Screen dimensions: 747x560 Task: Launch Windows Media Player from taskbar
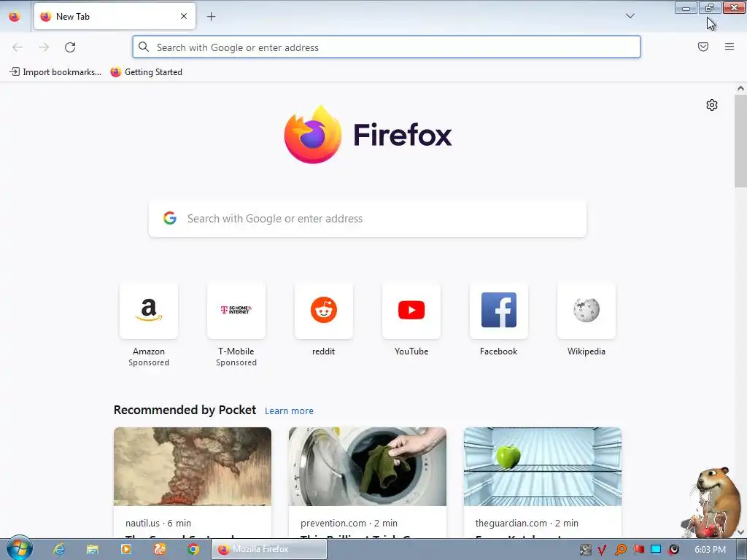tap(126, 549)
